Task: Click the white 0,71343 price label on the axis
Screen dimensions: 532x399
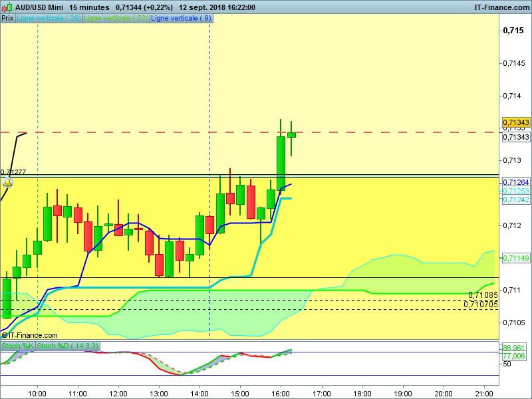Action: [516, 137]
